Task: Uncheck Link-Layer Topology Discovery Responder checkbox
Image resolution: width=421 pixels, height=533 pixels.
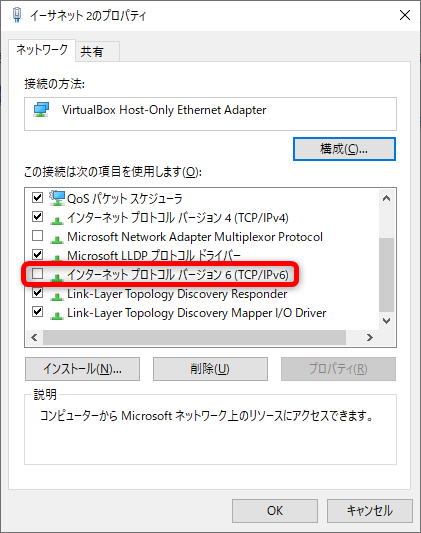Action: (x=37, y=293)
